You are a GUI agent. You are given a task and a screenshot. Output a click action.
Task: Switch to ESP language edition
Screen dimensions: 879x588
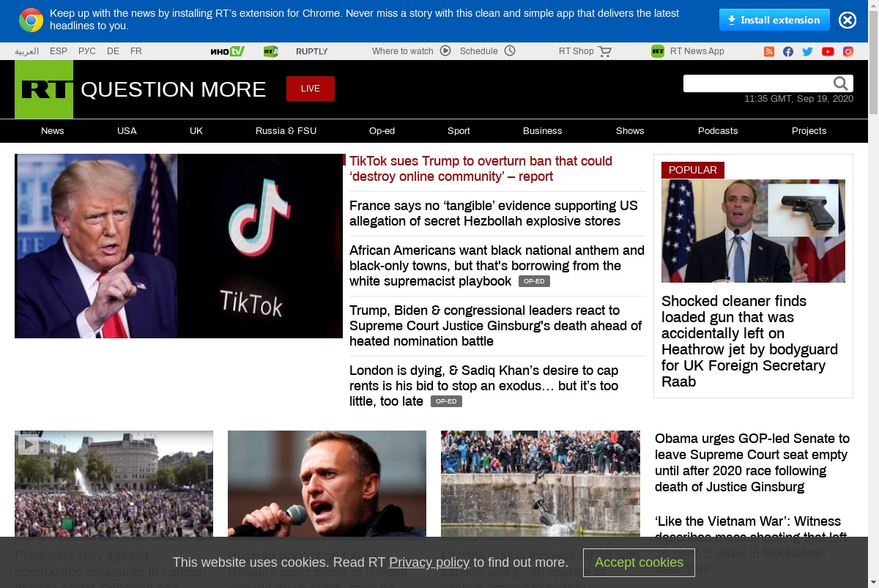tap(59, 51)
